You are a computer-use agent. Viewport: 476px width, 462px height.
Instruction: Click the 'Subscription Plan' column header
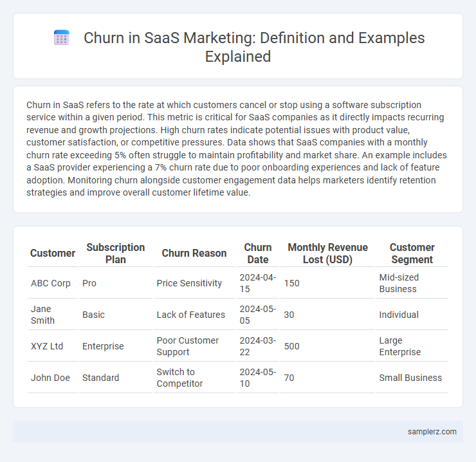point(116,254)
